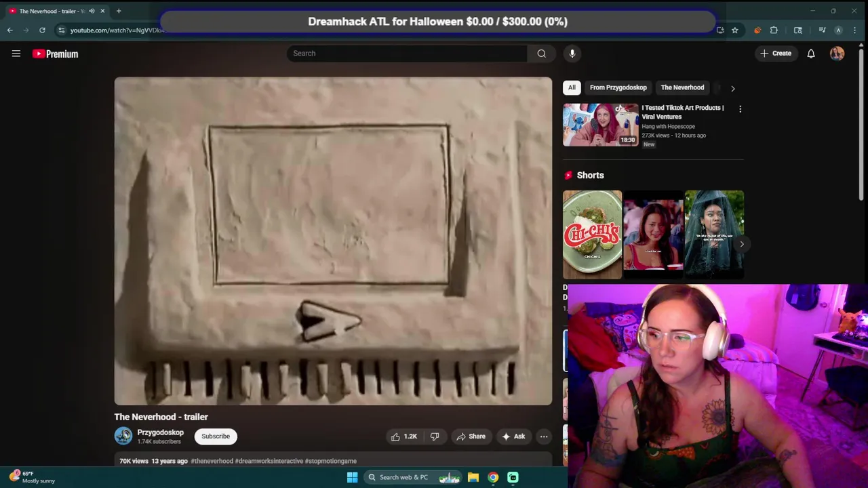The image size is (868, 488).
Task: Open a new browser tab
Action: pyautogui.click(x=119, y=11)
